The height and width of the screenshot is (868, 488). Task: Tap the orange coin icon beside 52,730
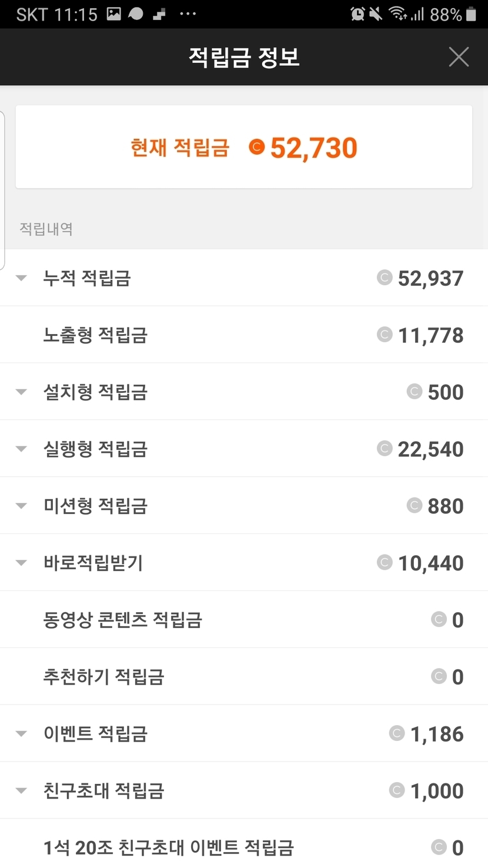coord(257,146)
